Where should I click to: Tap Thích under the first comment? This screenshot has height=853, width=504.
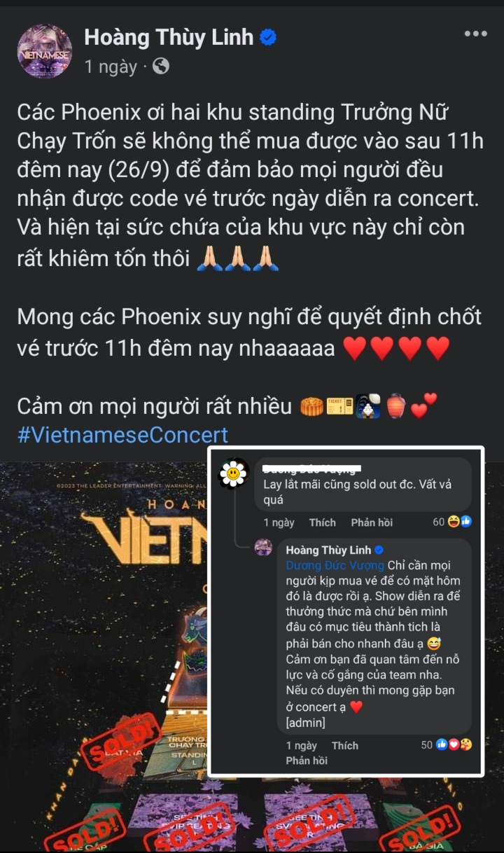(322, 522)
